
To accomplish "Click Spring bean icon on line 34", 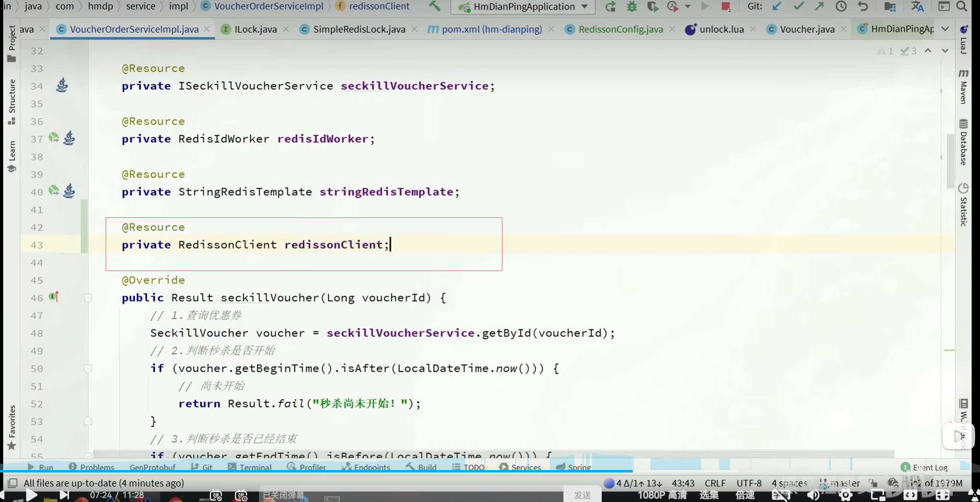I will 62,85.
